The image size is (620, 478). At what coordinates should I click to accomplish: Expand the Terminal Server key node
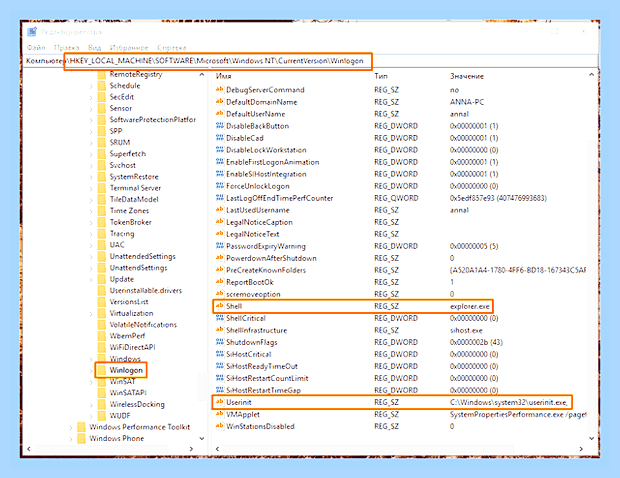(x=91, y=188)
